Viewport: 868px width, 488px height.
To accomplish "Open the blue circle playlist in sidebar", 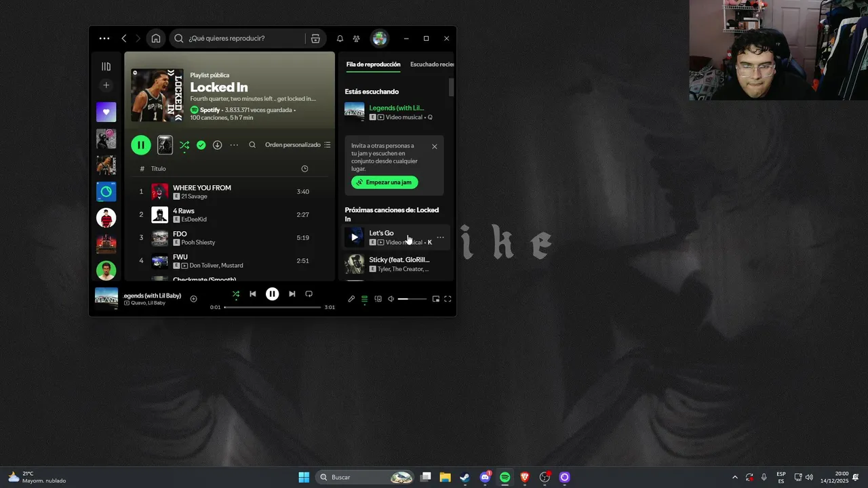I will coord(106,192).
